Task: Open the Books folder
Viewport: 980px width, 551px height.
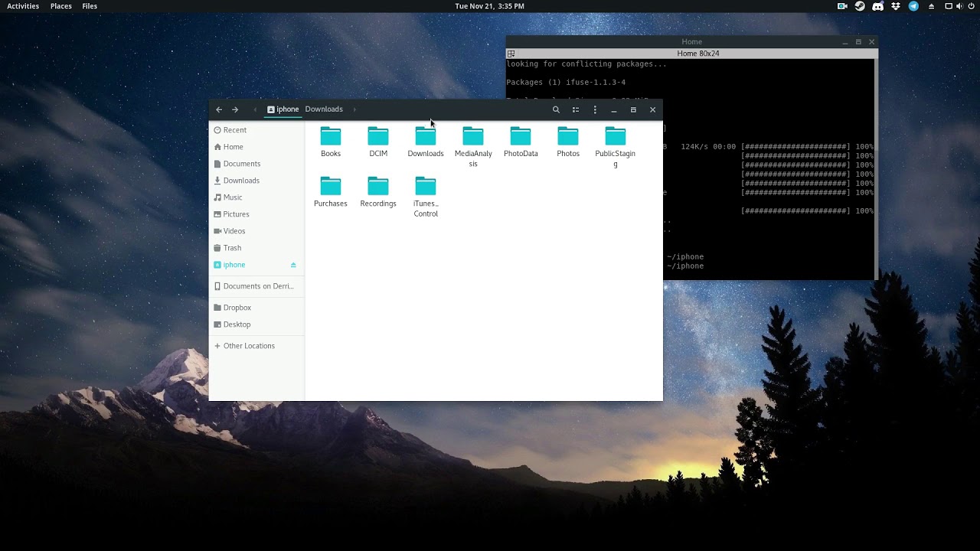Action: 331,142
